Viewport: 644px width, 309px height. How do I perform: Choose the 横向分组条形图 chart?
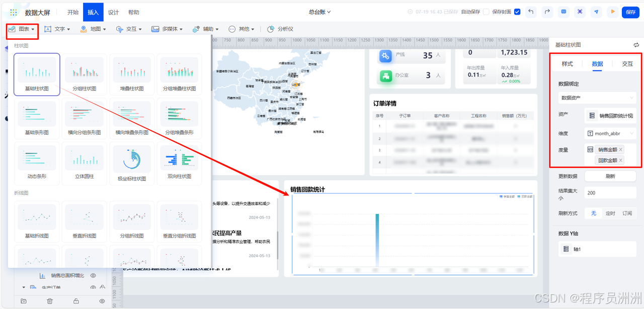[x=84, y=119]
